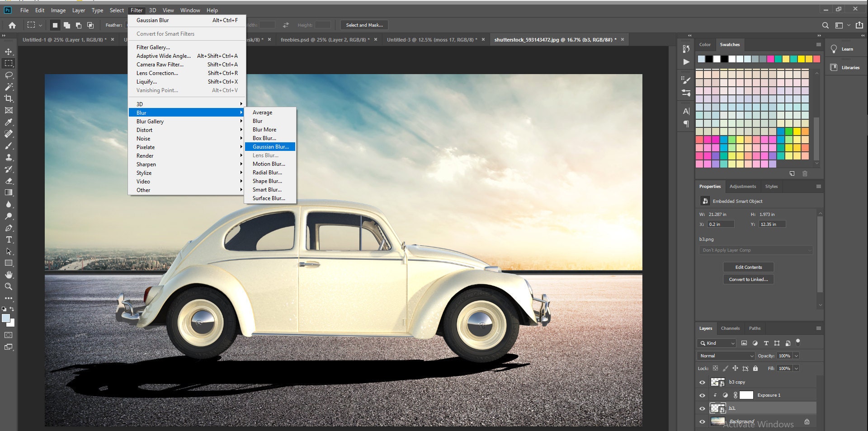Open the layer Kind filter dropdown
The height and width of the screenshot is (431, 868).
coord(717,343)
